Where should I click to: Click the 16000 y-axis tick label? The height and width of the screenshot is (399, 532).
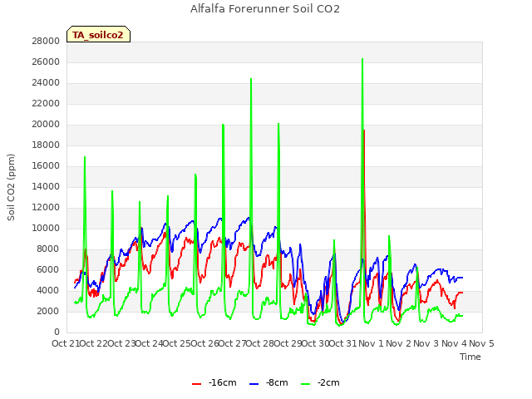[x=46, y=165]
